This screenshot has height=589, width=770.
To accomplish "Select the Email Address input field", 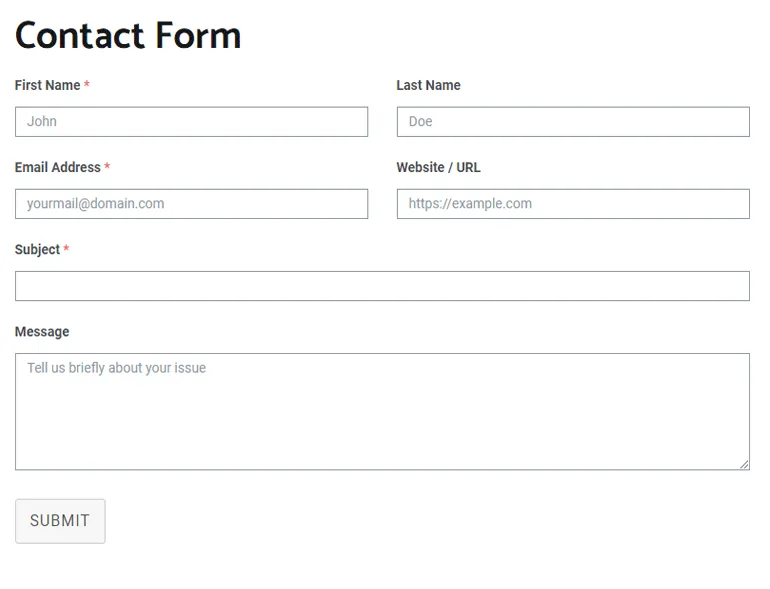I will click(191, 204).
